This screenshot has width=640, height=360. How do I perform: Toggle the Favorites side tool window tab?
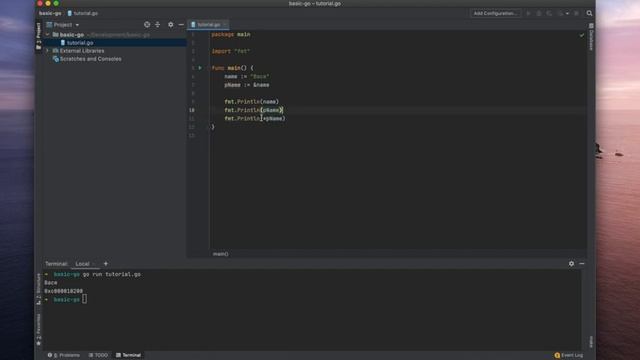[38, 329]
